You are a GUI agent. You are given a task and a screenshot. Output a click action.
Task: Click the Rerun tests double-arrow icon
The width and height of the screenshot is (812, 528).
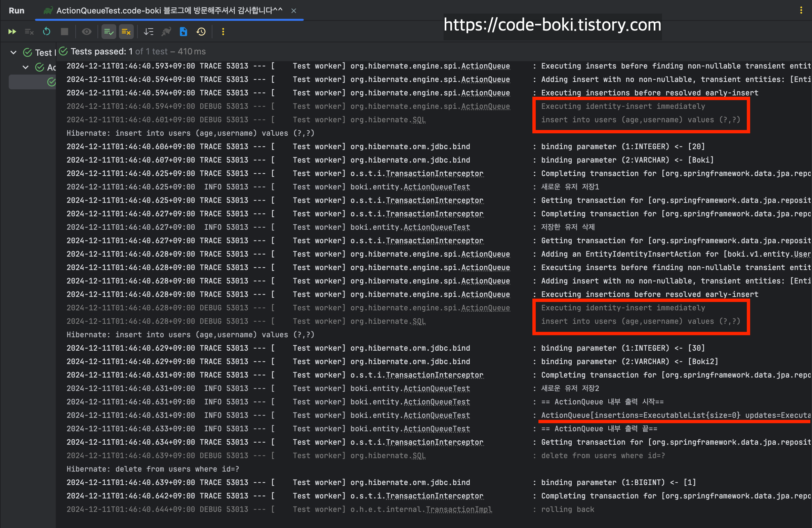point(12,32)
